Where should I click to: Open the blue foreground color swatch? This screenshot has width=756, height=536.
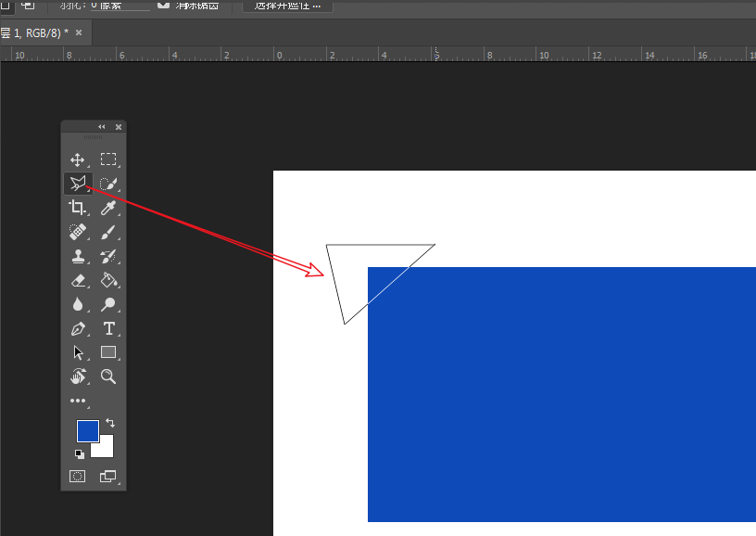click(x=85, y=429)
